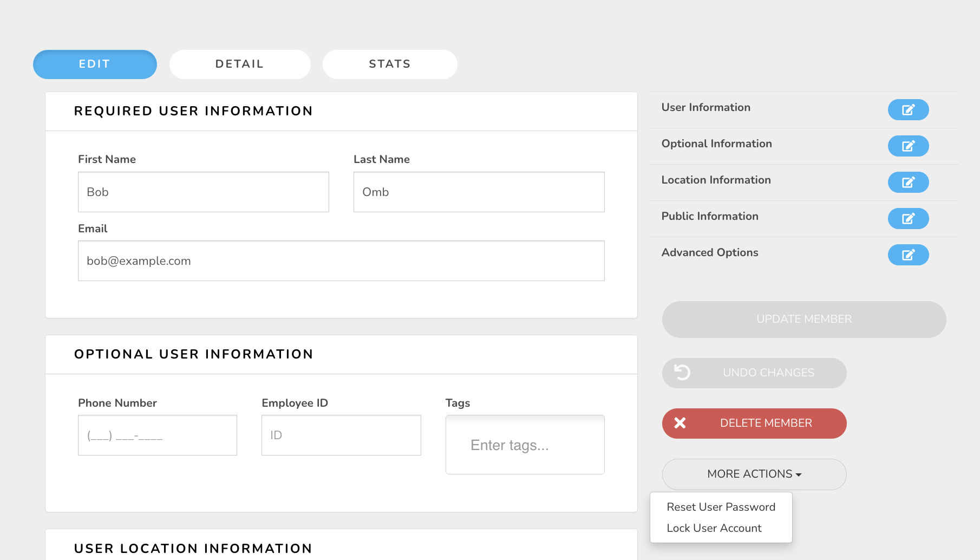The image size is (980, 560).
Task: Focus the Phone Number input
Action: (158, 435)
